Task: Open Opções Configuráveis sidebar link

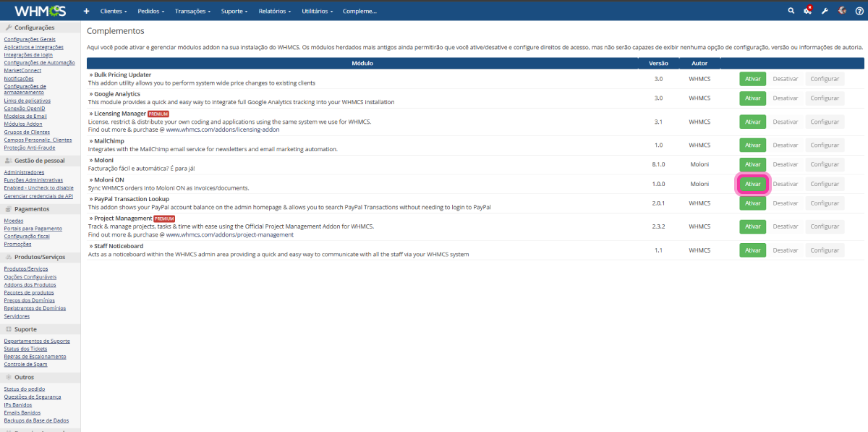Action: [30, 277]
